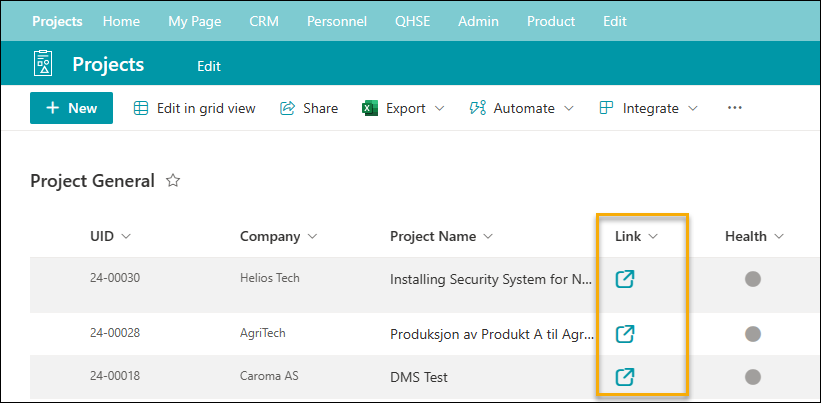
Task: Click company cell AgriTech
Action: click(x=263, y=333)
